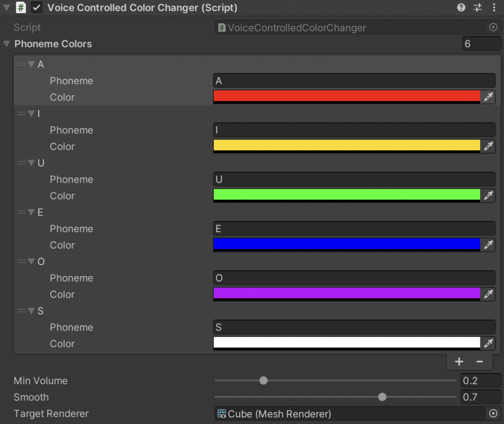Open object picker for Target Renderer

point(493,414)
